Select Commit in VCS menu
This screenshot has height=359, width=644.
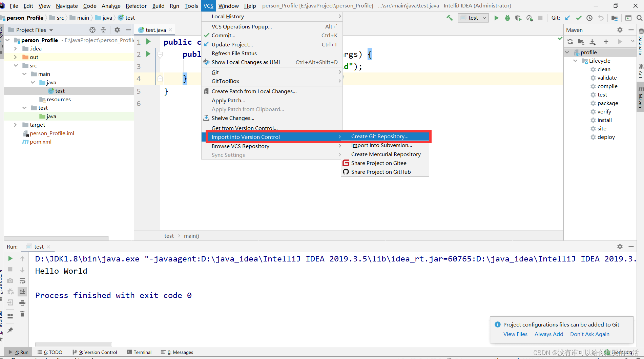(272, 35)
